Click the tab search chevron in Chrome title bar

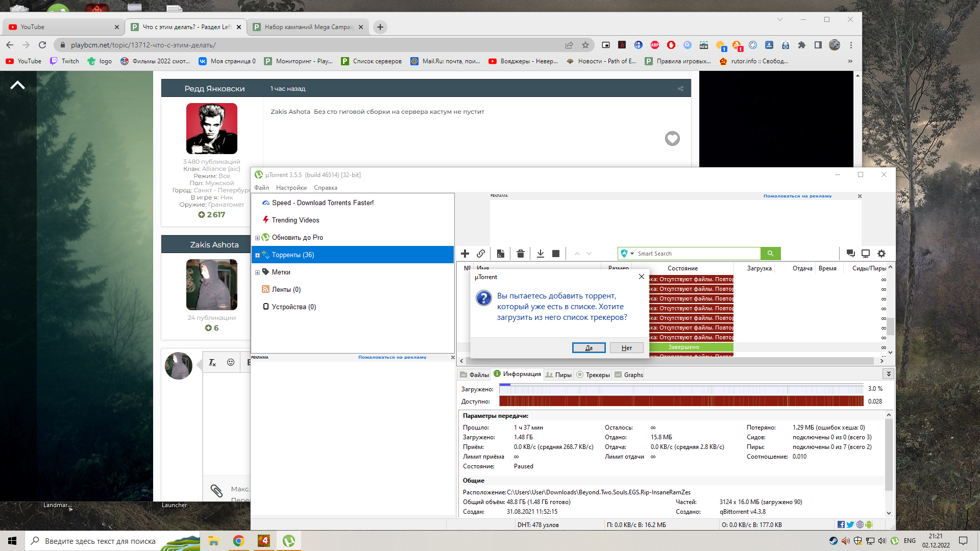pos(780,19)
